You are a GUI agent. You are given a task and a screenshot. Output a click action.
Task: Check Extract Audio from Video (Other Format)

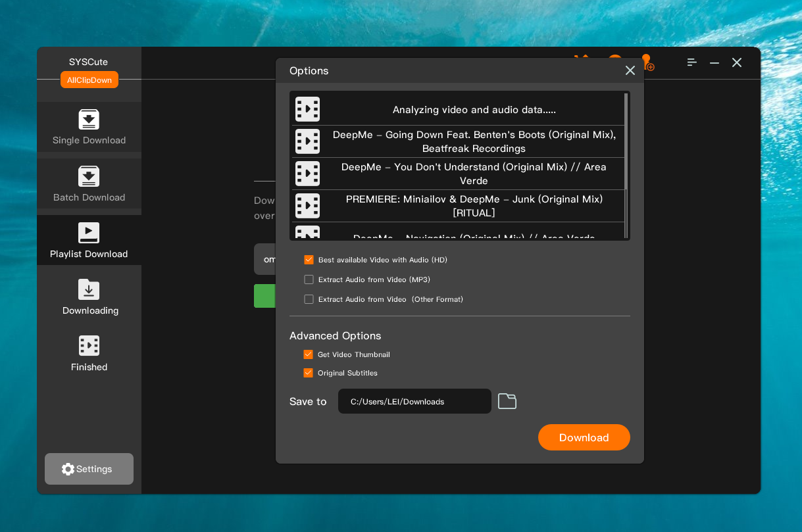309,299
